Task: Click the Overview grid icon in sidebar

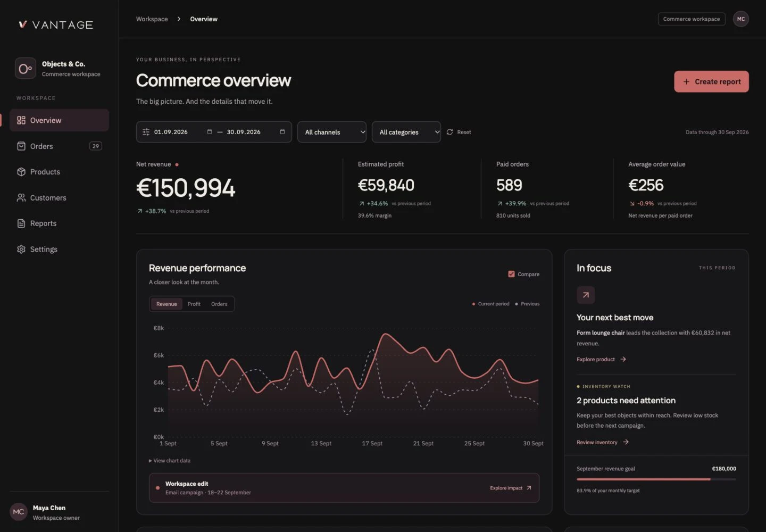Action: pyautogui.click(x=21, y=120)
